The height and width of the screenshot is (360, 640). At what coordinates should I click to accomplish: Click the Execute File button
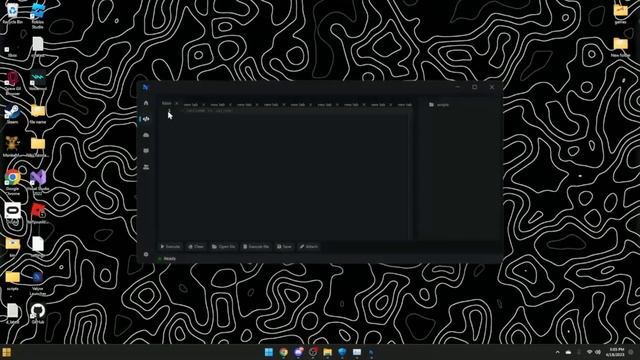256,247
